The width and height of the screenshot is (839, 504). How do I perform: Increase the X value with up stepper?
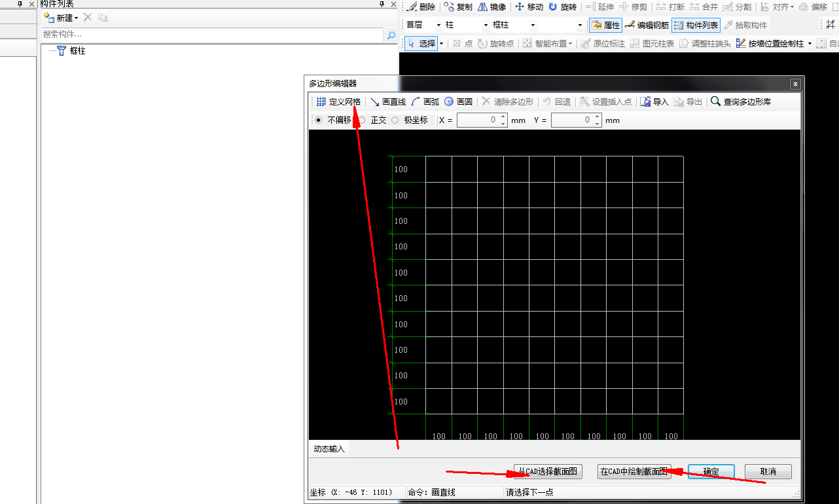click(x=503, y=117)
